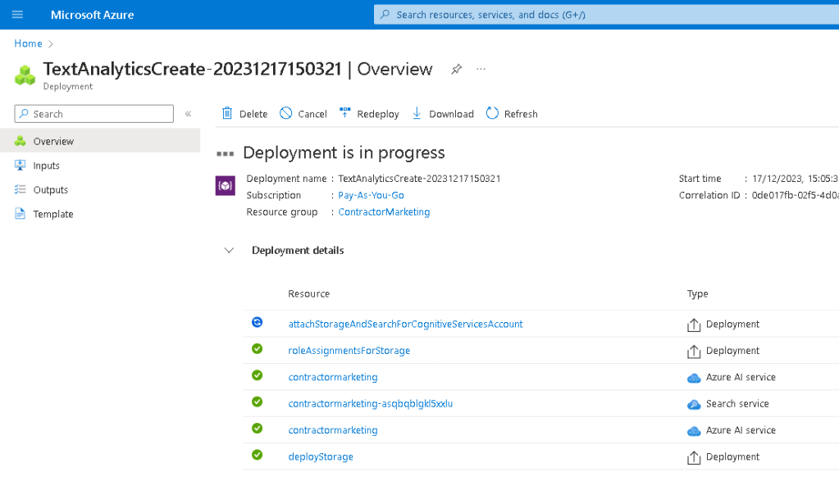Screen dimensions: 839x504
Task: Collapse the Deployment details section
Action: point(229,250)
